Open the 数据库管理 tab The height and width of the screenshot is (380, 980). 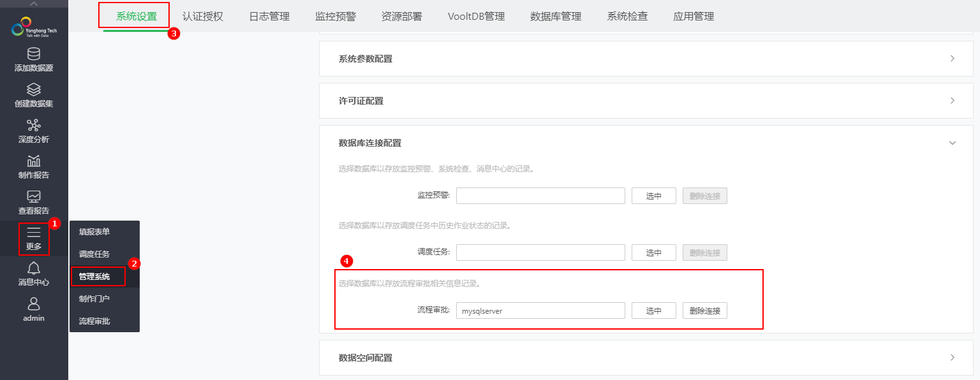pyautogui.click(x=554, y=16)
